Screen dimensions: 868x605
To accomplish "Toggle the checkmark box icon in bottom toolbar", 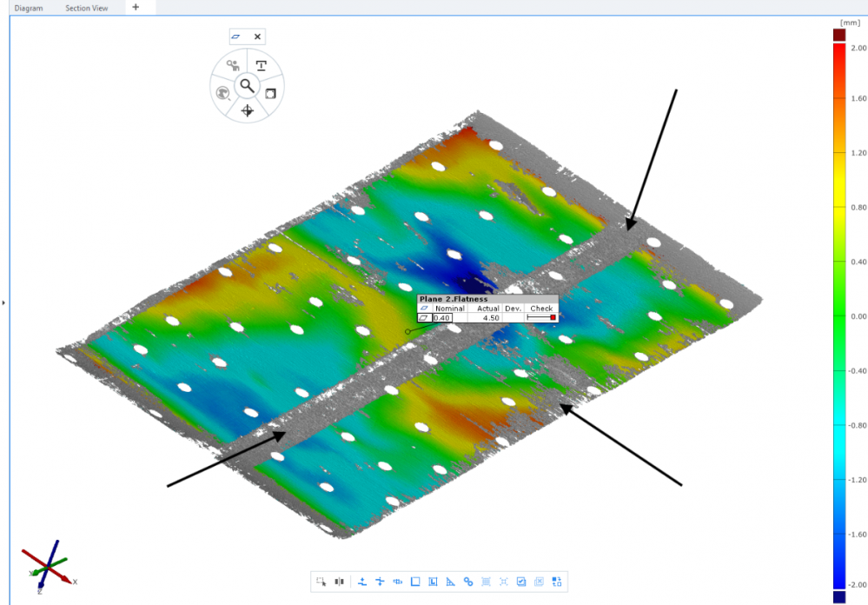I will 521,582.
